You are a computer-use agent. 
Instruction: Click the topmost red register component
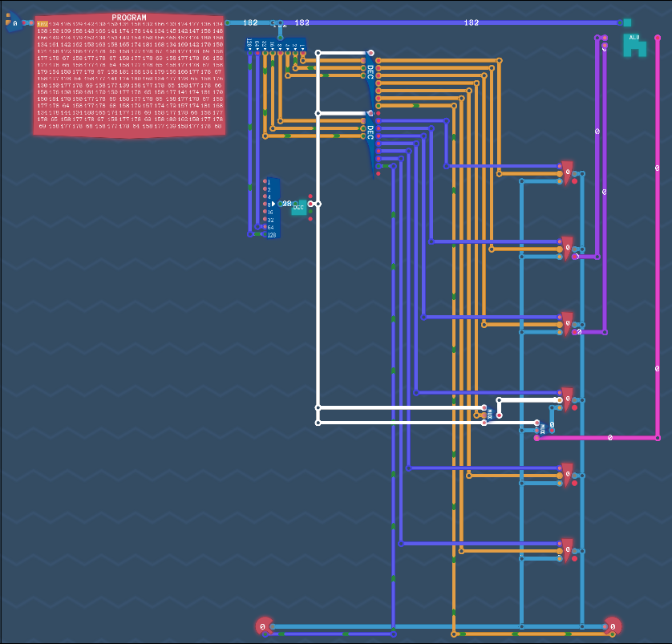click(567, 172)
